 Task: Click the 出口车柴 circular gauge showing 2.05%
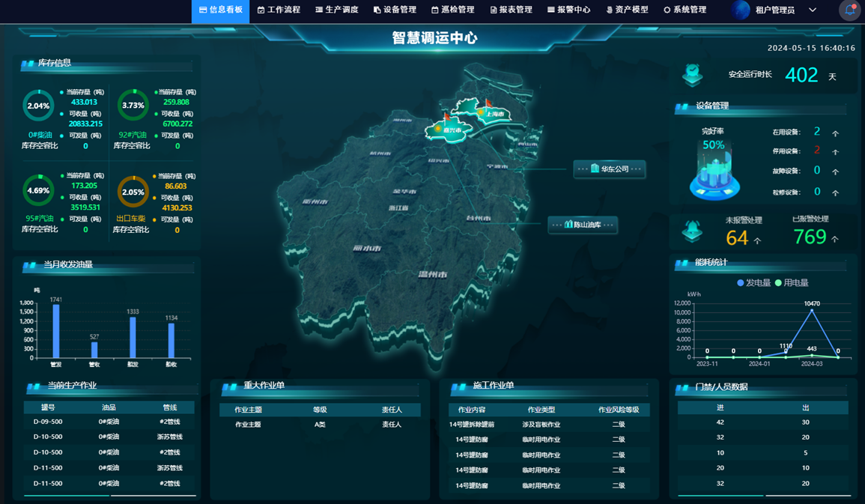tap(133, 192)
